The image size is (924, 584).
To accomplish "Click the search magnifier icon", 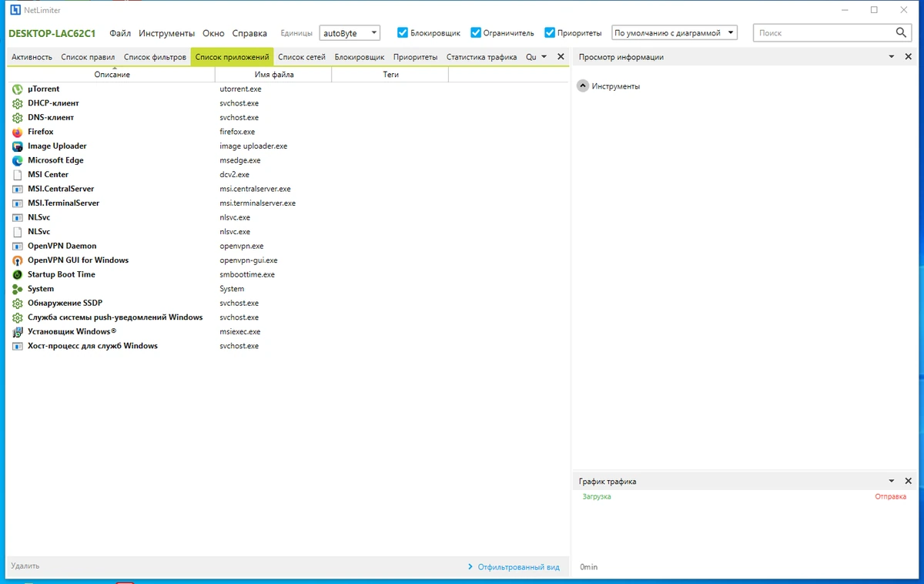I will tap(902, 32).
